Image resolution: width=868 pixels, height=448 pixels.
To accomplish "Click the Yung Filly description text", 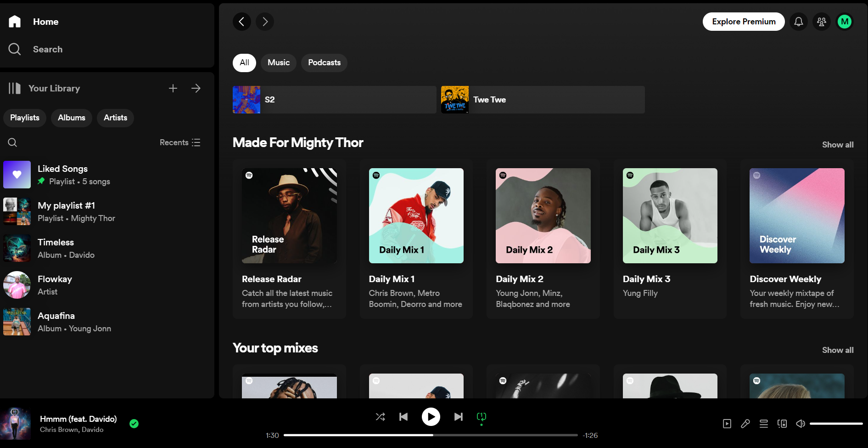I will 640,293.
